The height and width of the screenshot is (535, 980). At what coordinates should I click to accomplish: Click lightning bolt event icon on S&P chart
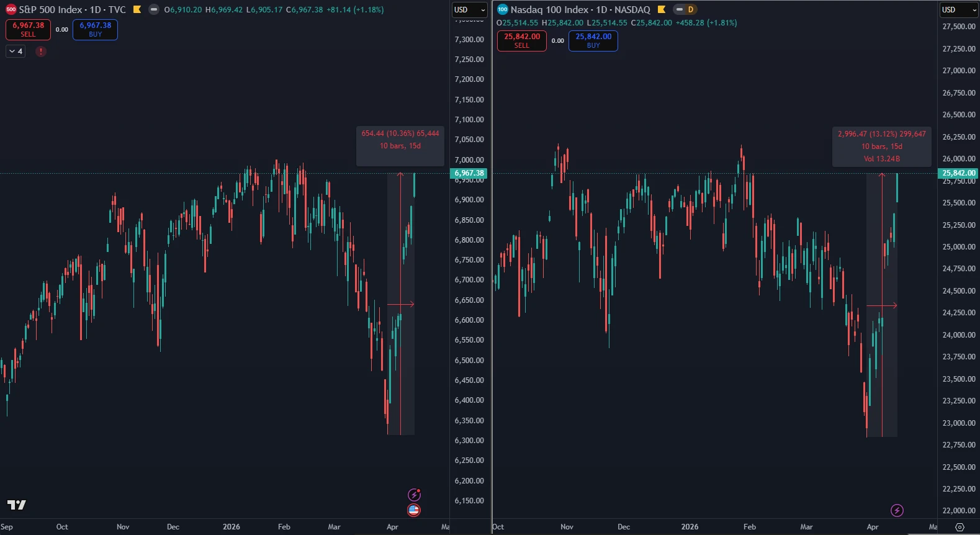(x=414, y=495)
